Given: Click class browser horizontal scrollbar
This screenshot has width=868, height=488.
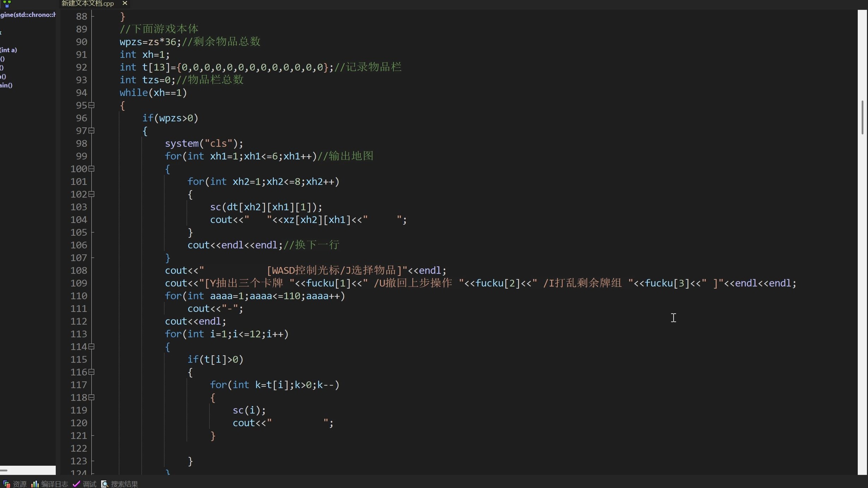Looking at the screenshot, I should (28, 470).
